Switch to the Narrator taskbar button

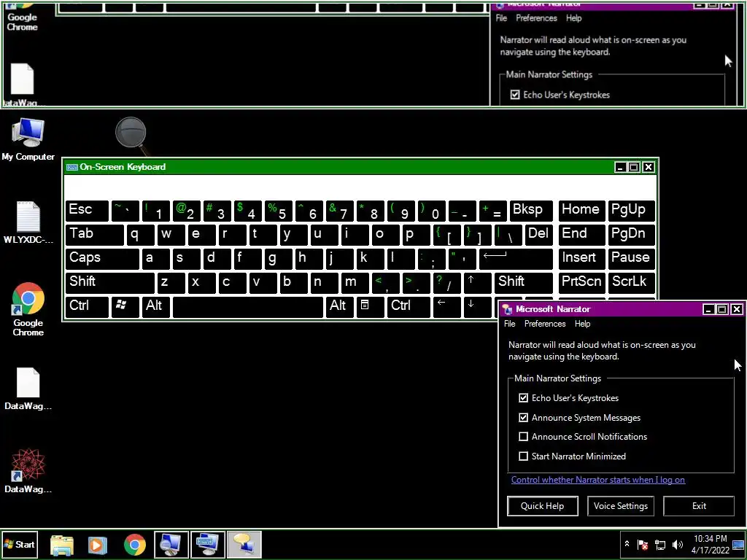tap(244, 544)
